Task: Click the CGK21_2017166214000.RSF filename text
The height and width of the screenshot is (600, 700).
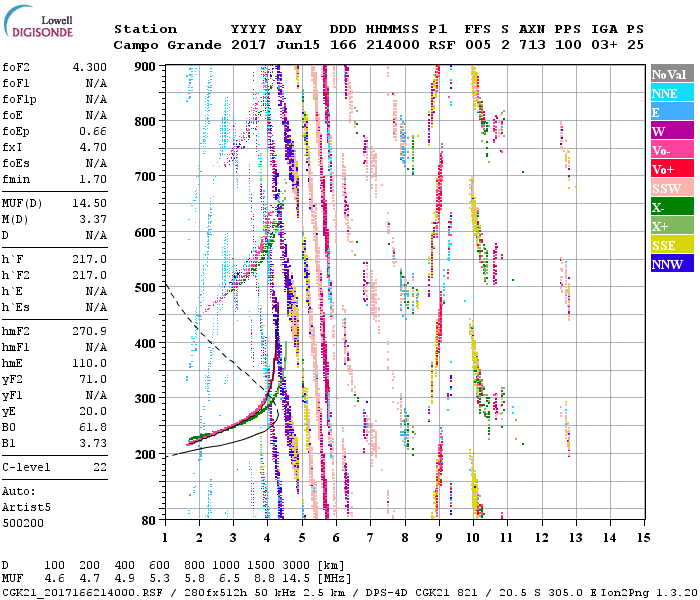Action: pos(82,593)
